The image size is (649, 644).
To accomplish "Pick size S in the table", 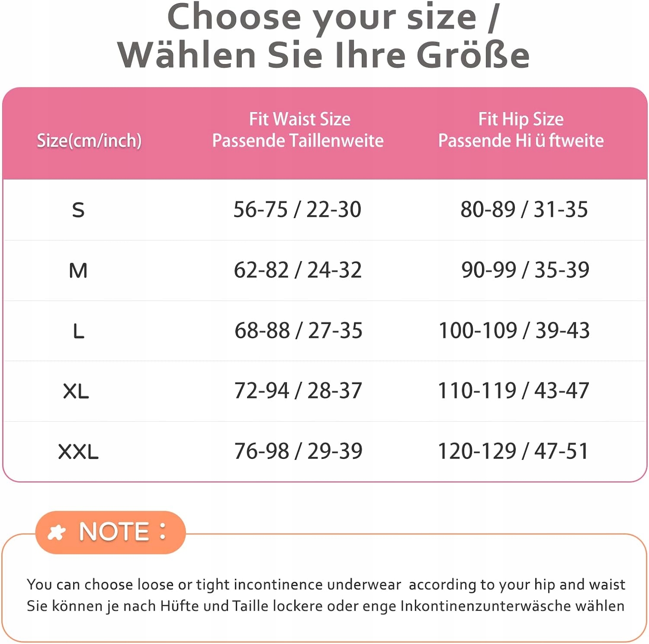I will pyautogui.click(x=78, y=210).
